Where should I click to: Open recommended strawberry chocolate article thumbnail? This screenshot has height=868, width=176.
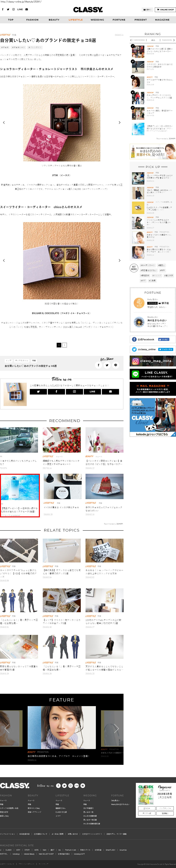click(62, 440)
